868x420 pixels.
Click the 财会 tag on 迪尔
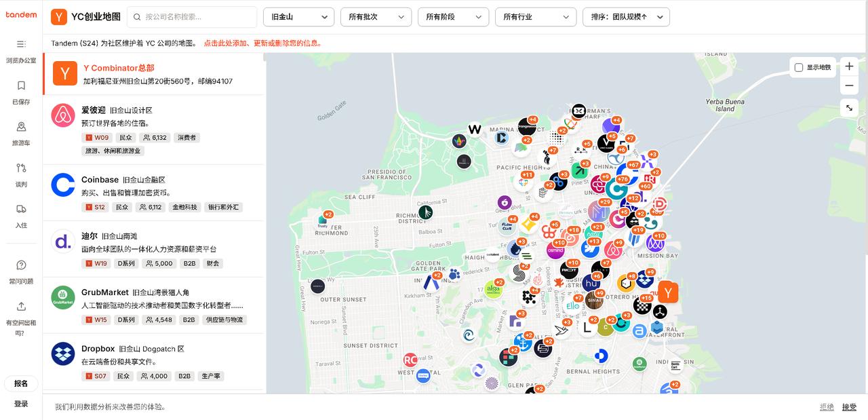pyautogui.click(x=212, y=263)
